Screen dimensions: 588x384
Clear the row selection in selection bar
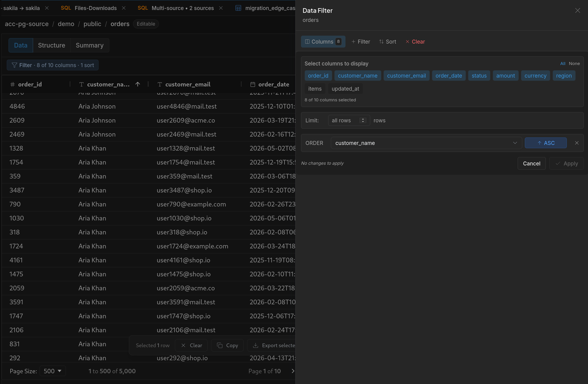(191, 345)
